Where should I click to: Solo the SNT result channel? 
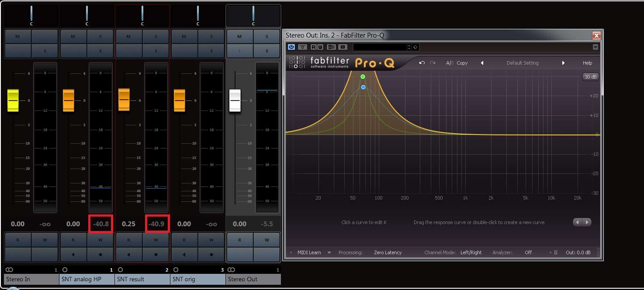pyautogui.click(x=156, y=36)
